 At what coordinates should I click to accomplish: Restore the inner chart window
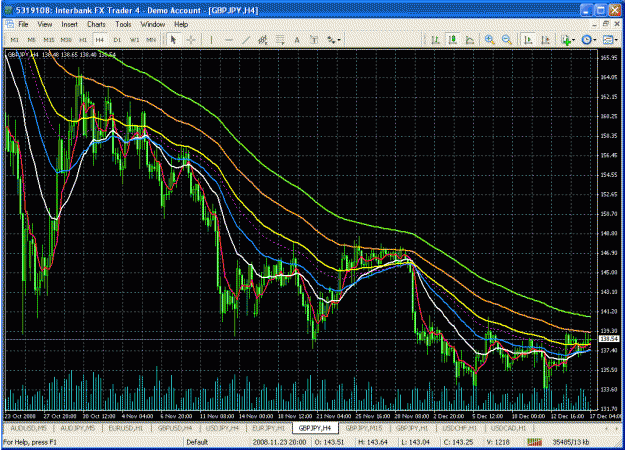pyautogui.click(x=606, y=24)
